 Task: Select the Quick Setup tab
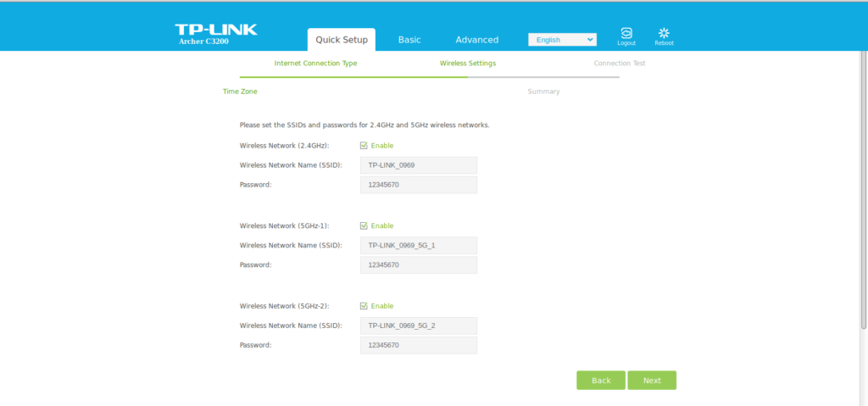[x=342, y=40]
